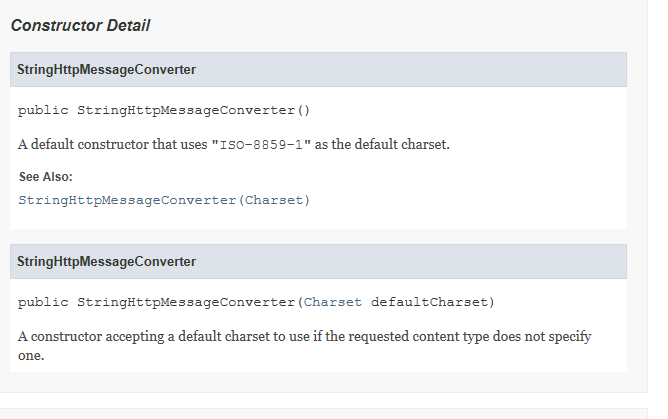Click the word "Detail" in the section heading
This screenshot has width=668, height=419.
[x=128, y=26]
